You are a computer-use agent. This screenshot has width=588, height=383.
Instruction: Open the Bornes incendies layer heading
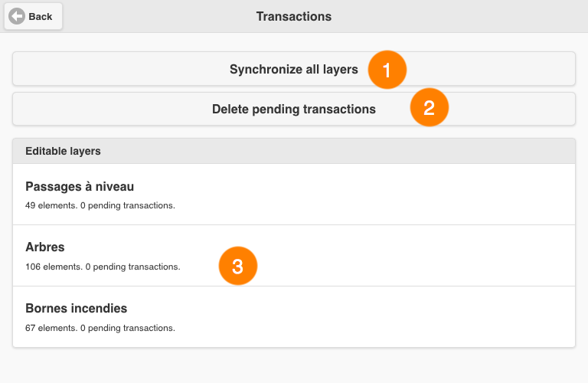76,308
